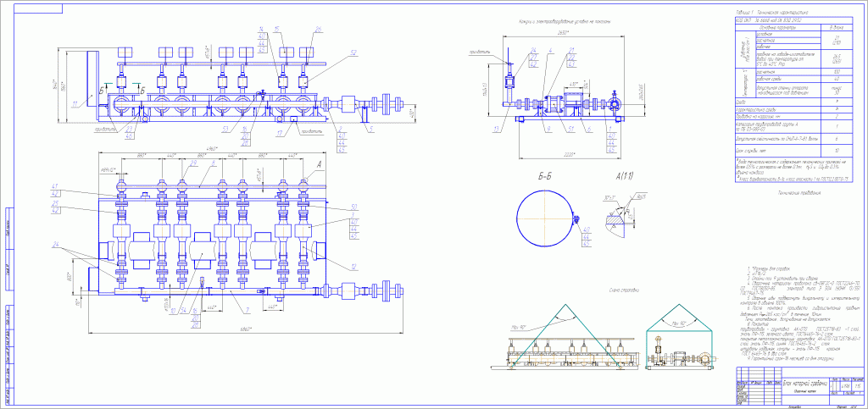Screen dimensions: 868x409
Task: Select callout number 6 on the side view
Action: (x=590, y=129)
